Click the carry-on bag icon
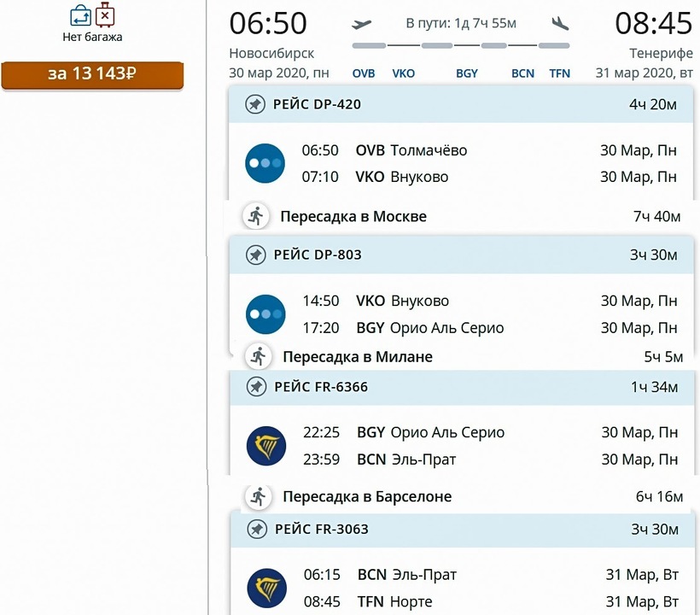This screenshot has width=700, height=615. [80, 15]
